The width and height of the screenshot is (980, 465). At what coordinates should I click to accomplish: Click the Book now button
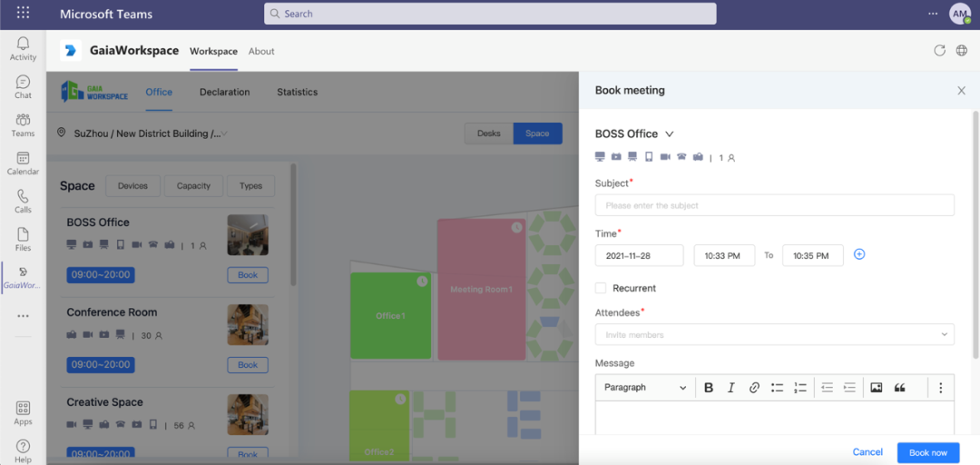tap(928, 452)
